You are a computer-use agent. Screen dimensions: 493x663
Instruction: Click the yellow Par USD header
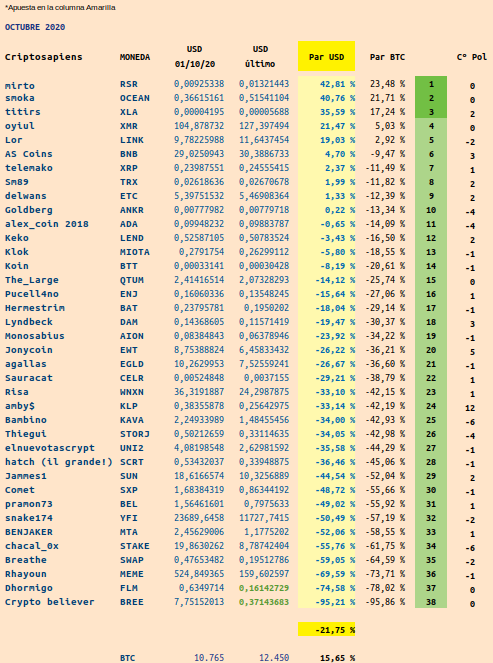[x=326, y=56]
